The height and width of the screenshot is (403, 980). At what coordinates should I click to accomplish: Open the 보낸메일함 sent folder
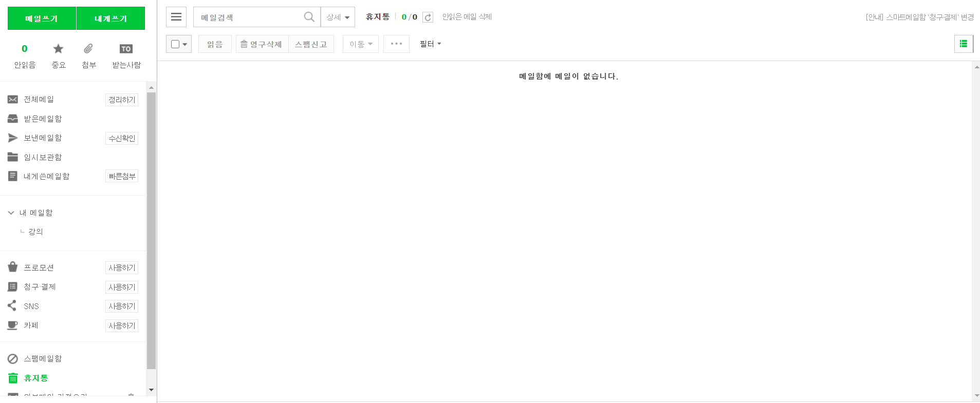43,138
